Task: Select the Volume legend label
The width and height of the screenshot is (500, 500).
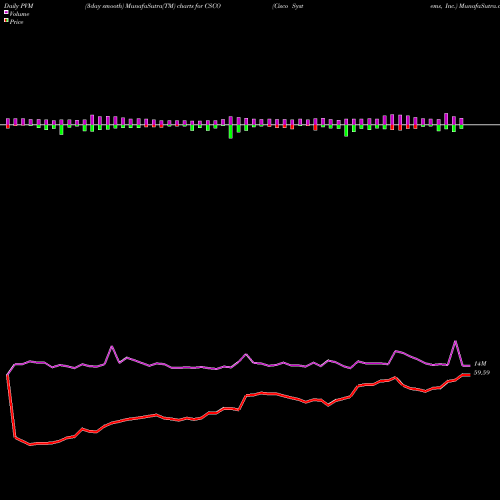Action: coord(19,14)
